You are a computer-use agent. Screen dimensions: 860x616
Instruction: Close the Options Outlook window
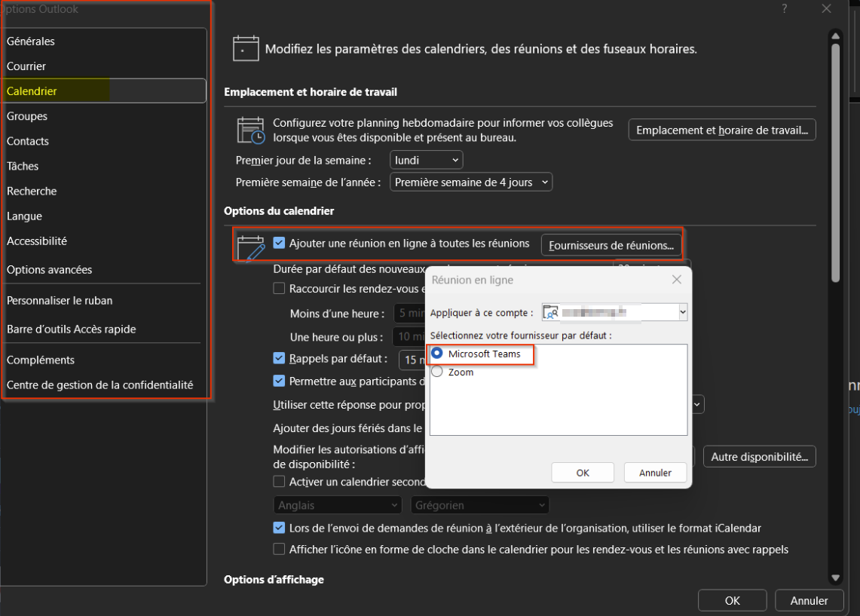(827, 9)
